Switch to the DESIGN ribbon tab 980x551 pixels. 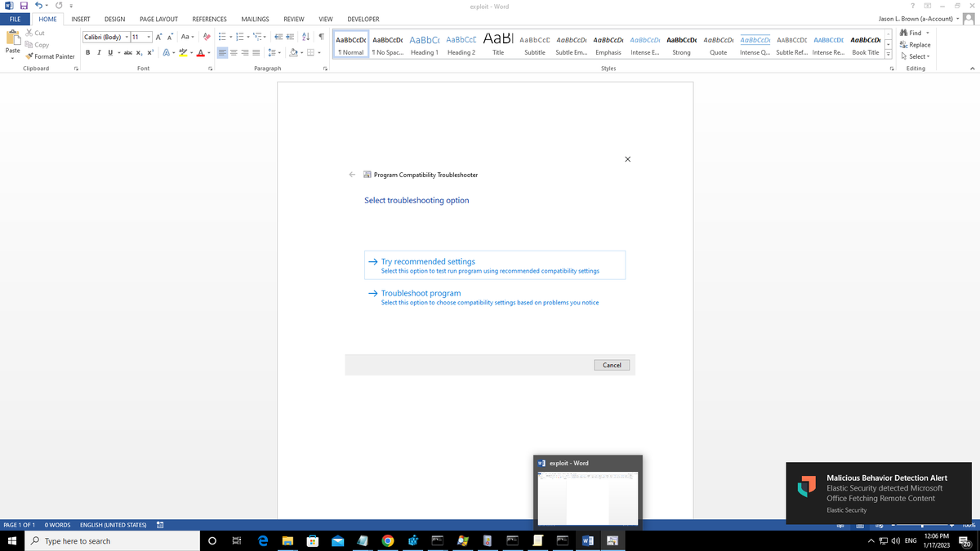click(x=114, y=19)
